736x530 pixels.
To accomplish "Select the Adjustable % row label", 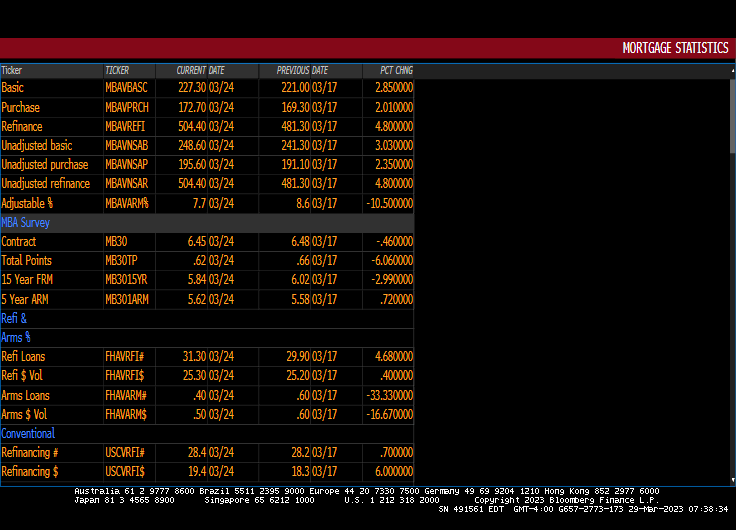I will 27,204.
